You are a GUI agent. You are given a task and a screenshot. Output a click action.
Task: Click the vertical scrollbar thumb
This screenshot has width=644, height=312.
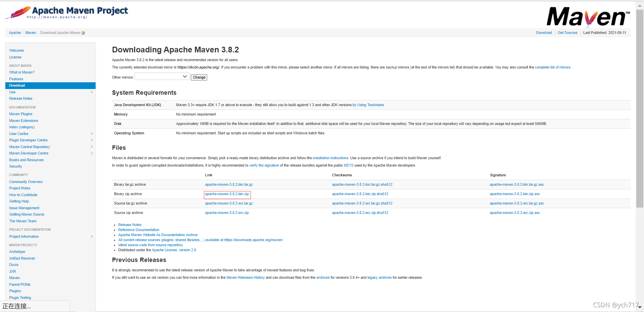(x=640, y=108)
